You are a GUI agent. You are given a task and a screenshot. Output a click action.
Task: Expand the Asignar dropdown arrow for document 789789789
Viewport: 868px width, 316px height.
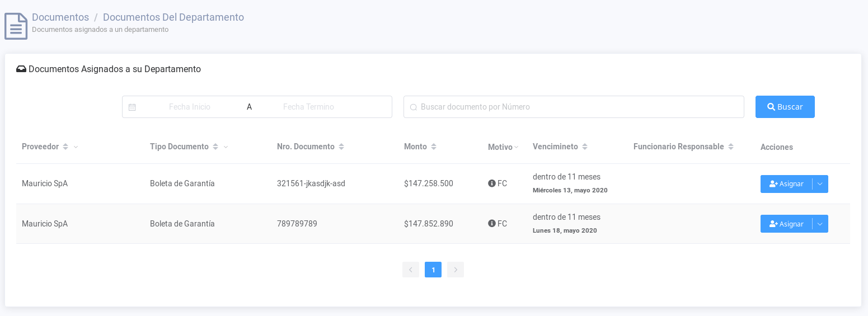pyautogui.click(x=820, y=224)
